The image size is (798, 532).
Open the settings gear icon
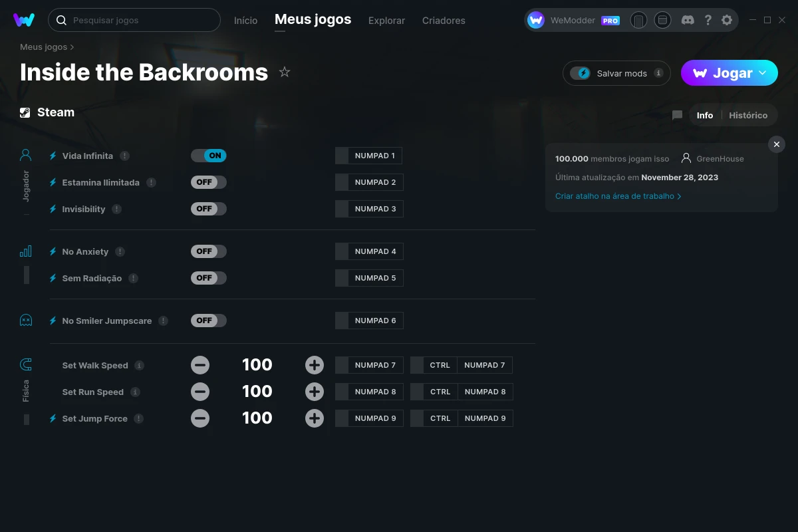click(727, 20)
